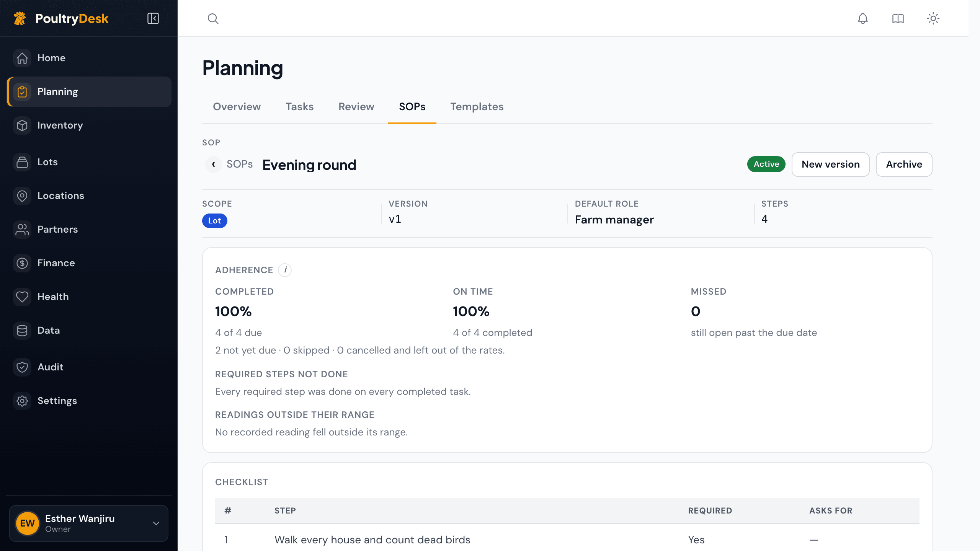Screen dimensions: 980x551
Task: Click the STEP column header
Action: [285, 511]
